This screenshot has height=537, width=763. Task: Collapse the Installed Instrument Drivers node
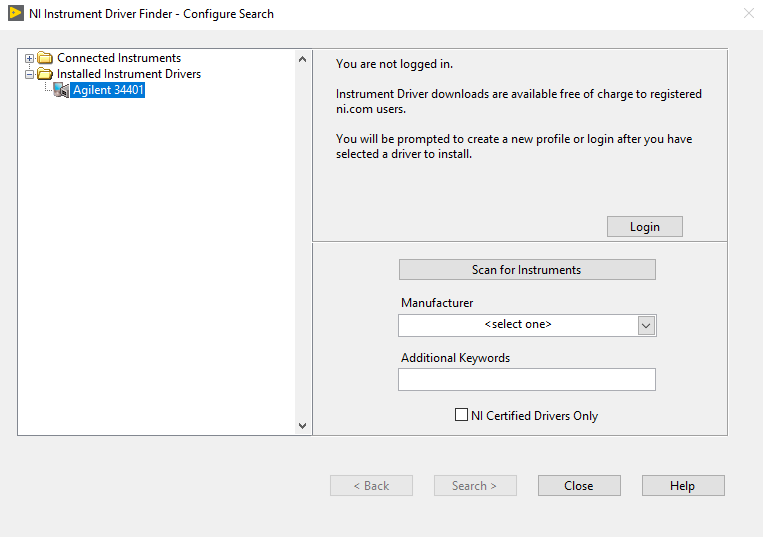coord(30,74)
